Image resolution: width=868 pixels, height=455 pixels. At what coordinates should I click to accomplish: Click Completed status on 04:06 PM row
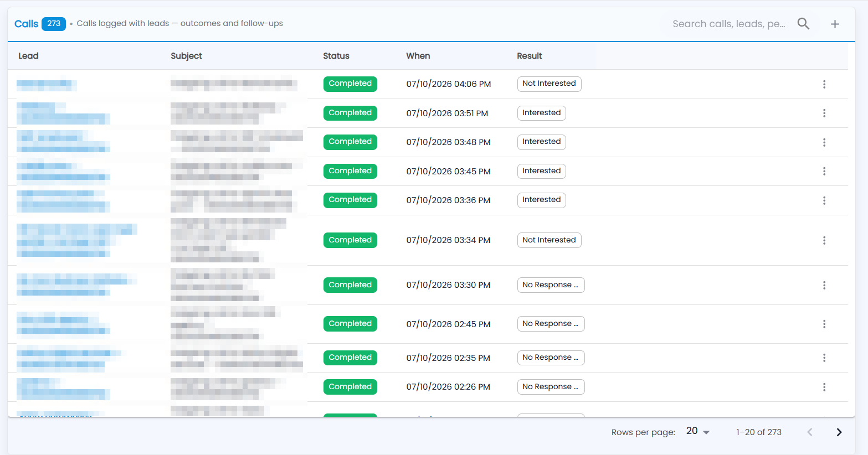coord(350,84)
